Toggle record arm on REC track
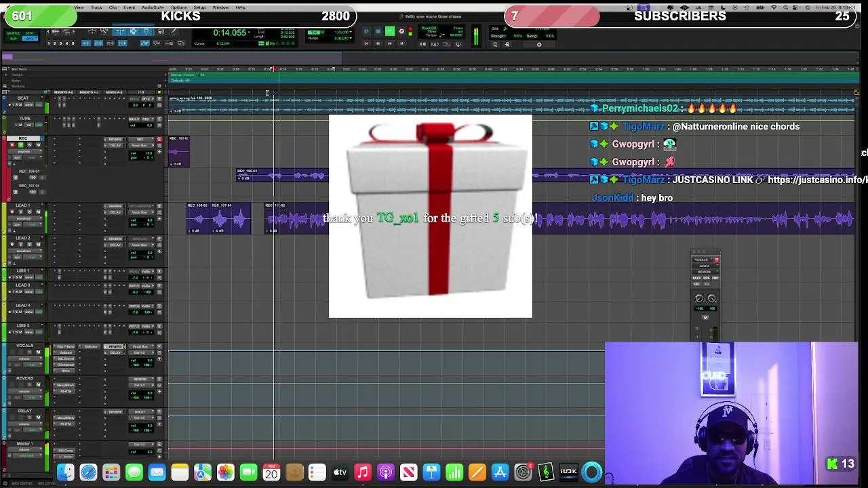The height and width of the screenshot is (488, 868). click(x=12, y=144)
